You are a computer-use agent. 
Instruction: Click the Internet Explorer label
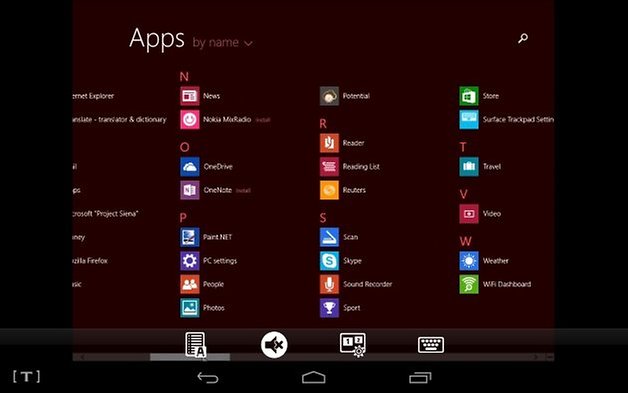tap(93, 96)
